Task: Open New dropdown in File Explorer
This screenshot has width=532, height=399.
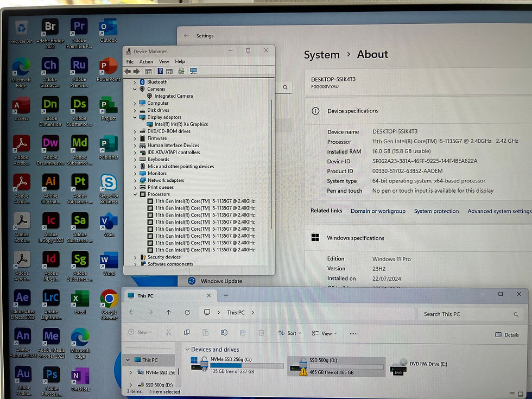Action: tap(140, 332)
